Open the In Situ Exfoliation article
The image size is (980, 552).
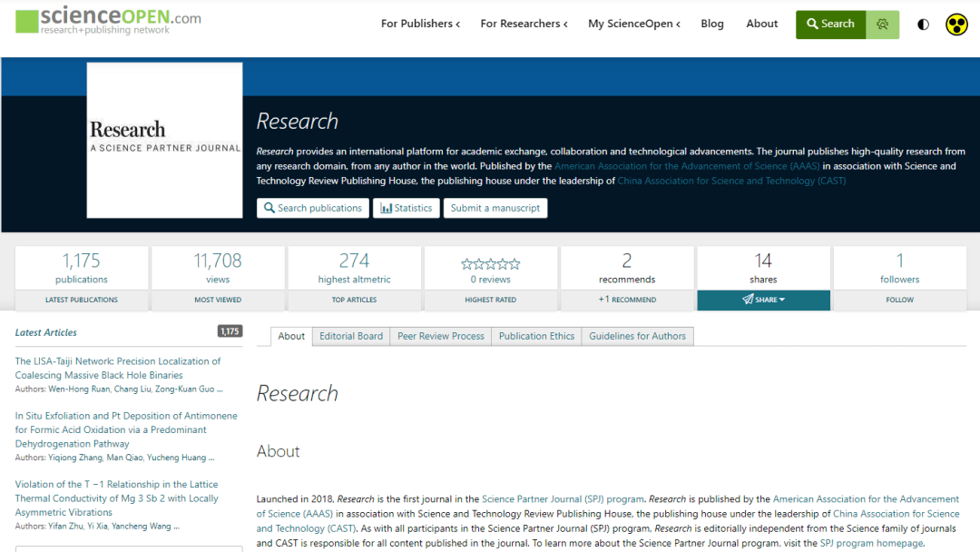click(126, 429)
